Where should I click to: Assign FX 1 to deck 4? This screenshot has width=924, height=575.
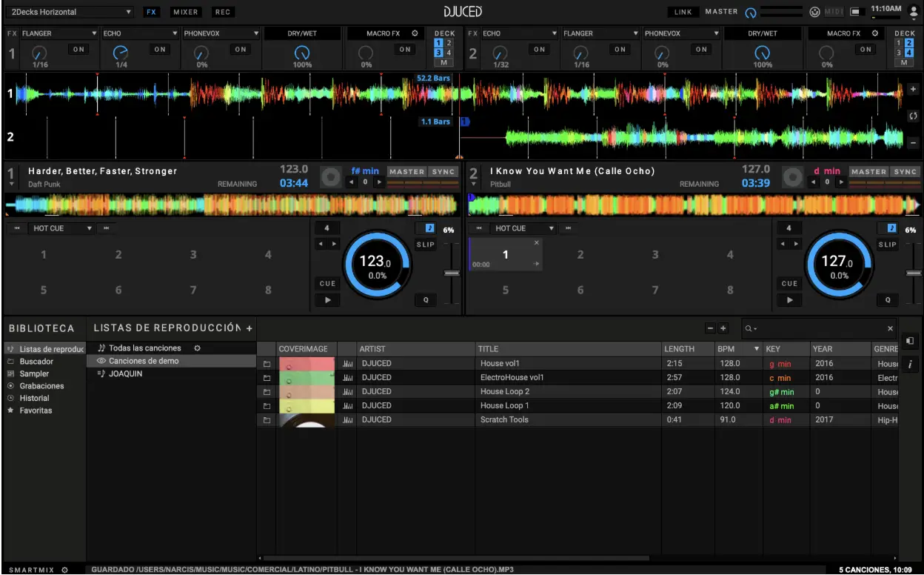point(449,53)
